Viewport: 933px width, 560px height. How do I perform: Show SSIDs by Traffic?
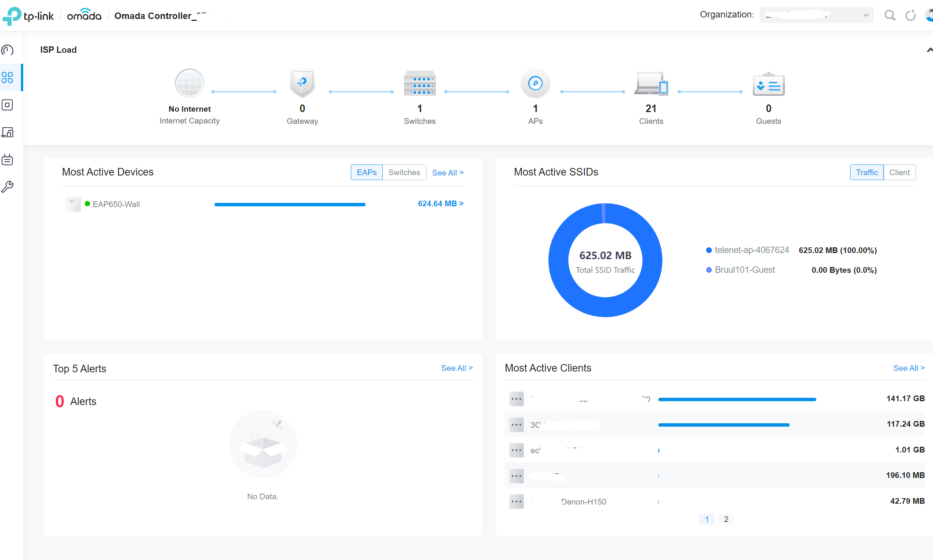(x=866, y=172)
